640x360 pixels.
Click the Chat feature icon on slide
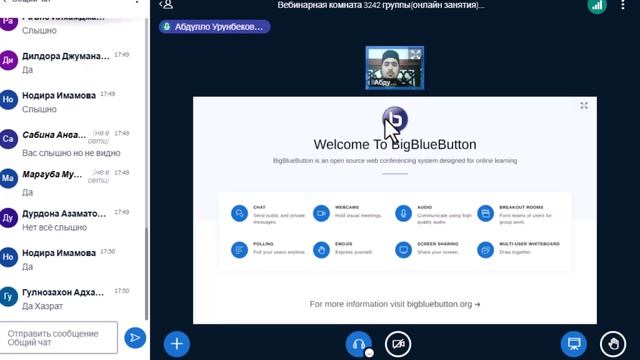coord(239,213)
